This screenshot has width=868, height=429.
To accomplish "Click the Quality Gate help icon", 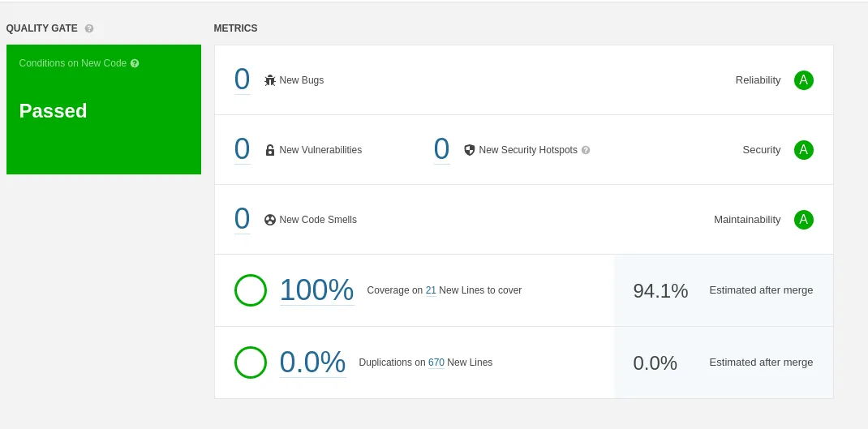I will (x=89, y=28).
